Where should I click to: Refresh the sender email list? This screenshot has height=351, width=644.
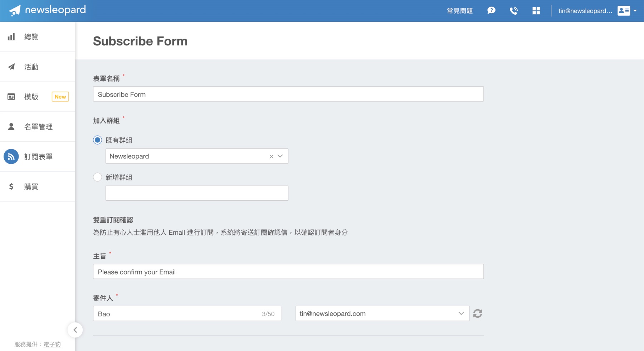tap(478, 313)
